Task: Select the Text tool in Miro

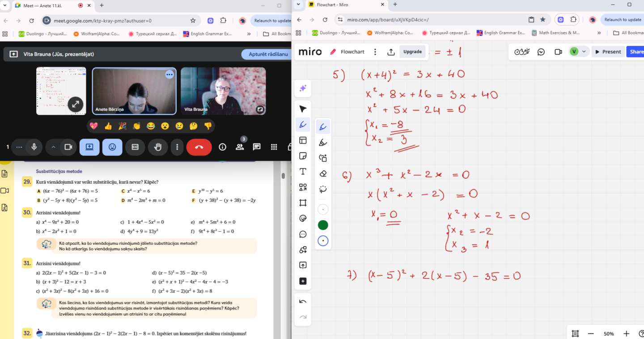Action: 303,172
